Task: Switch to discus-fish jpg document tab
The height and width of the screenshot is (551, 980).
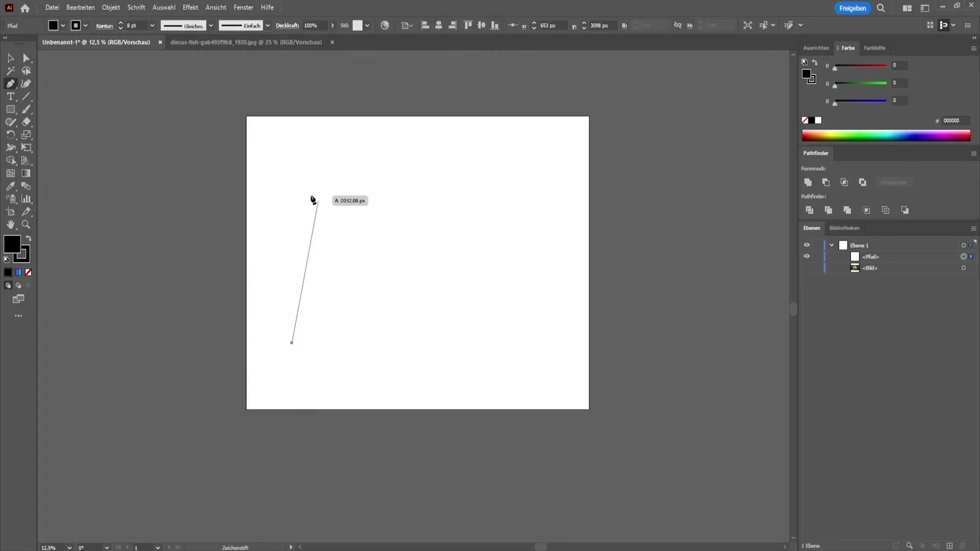Action: pos(246,42)
